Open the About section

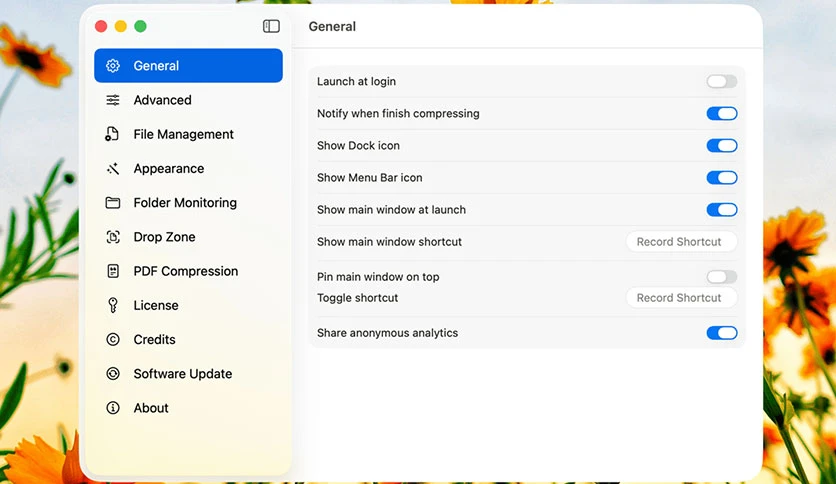[x=188, y=408]
